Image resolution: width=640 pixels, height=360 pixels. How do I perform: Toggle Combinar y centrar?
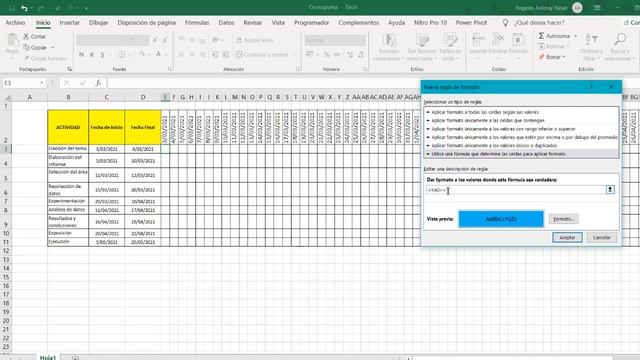(x=262, y=55)
